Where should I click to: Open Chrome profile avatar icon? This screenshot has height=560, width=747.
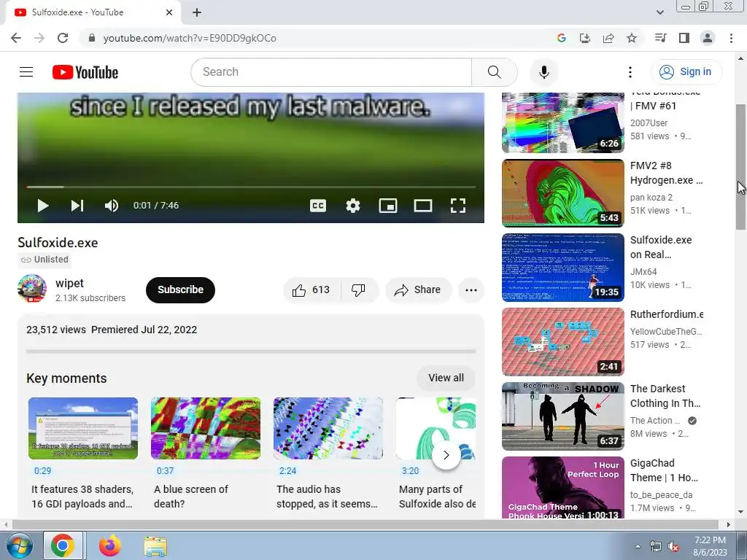[708, 38]
